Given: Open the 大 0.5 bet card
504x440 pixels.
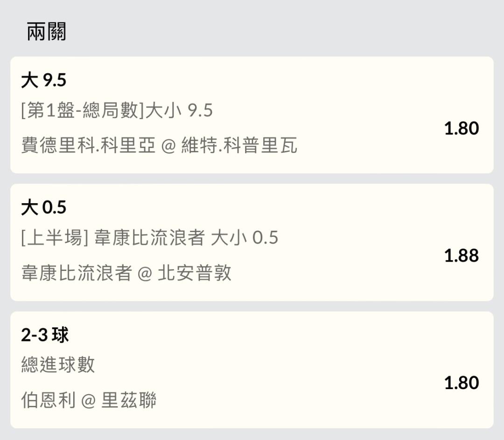Looking at the screenshot, I should 252,242.
